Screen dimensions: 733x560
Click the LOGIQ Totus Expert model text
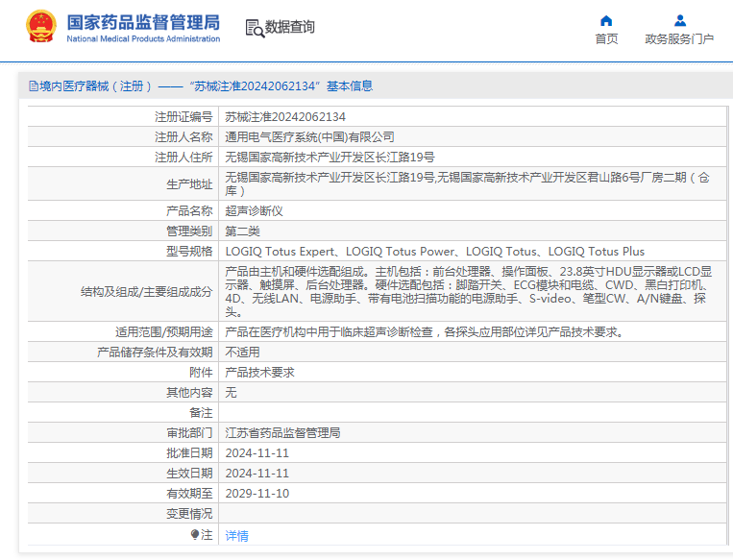(x=281, y=251)
